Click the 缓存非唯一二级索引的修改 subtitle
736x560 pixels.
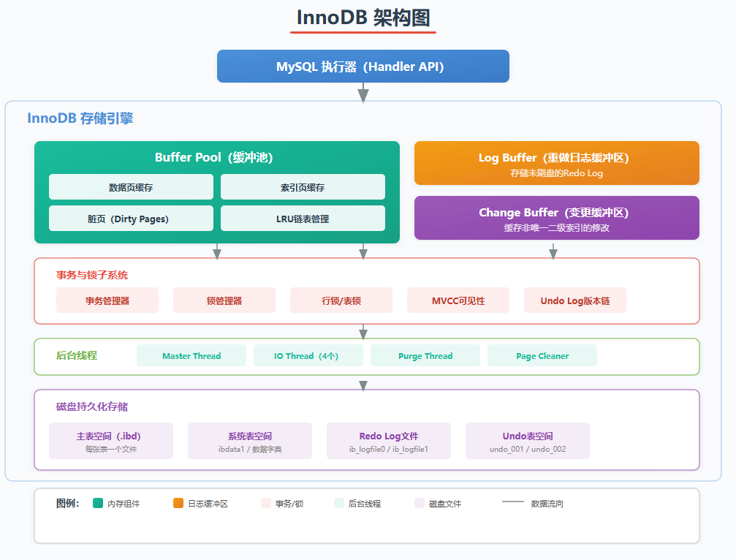coord(557,227)
